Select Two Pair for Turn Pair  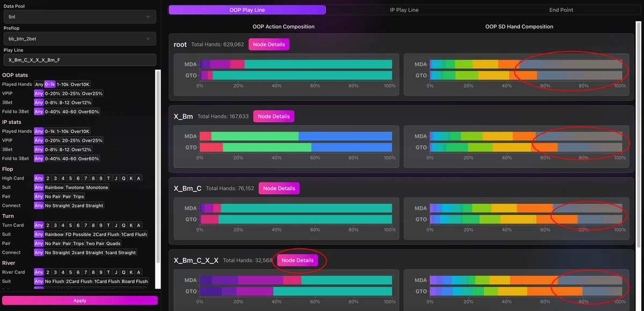tap(95, 244)
